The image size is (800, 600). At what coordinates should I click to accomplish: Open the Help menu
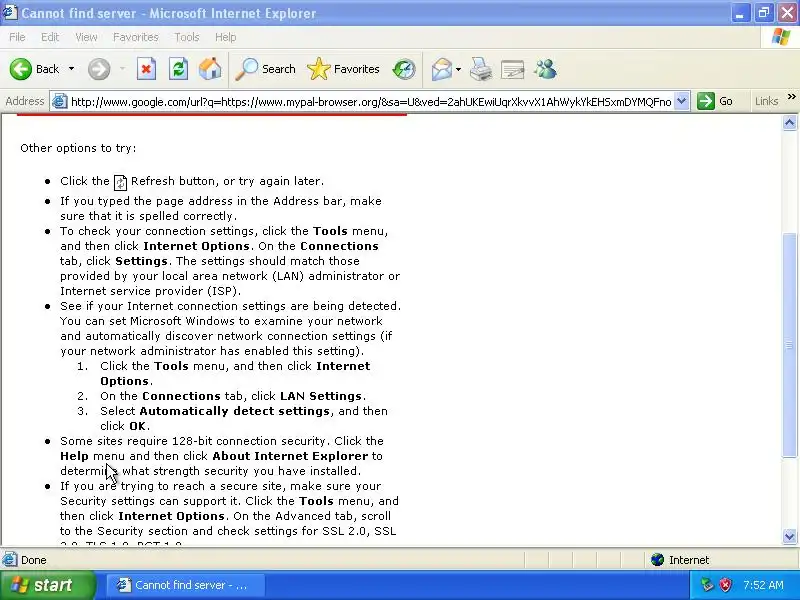pyautogui.click(x=225, y=37)
